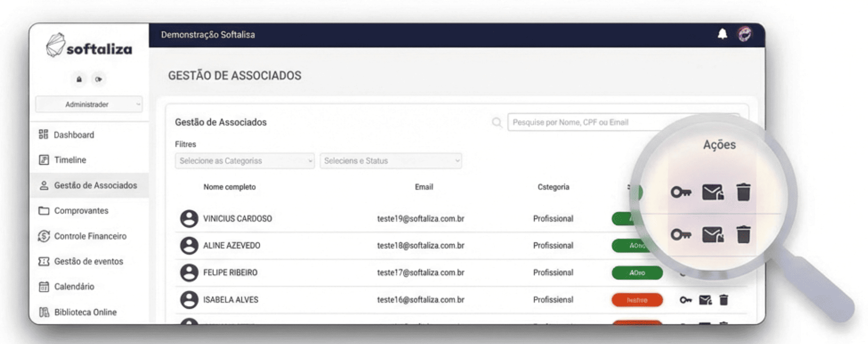This screenshot has width=868, height=344.
Task: Click the small lock icon under logo
Action: point(79,79)
